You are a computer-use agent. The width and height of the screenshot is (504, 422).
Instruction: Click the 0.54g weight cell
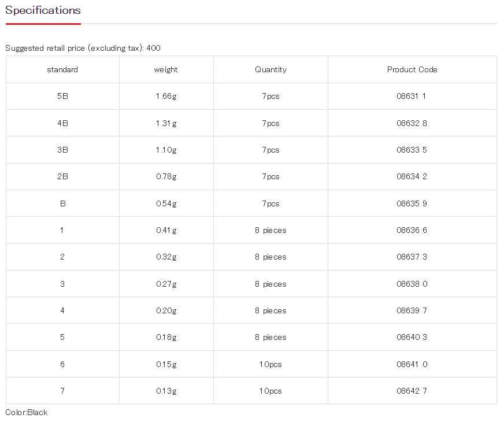(x=166, y=203)
